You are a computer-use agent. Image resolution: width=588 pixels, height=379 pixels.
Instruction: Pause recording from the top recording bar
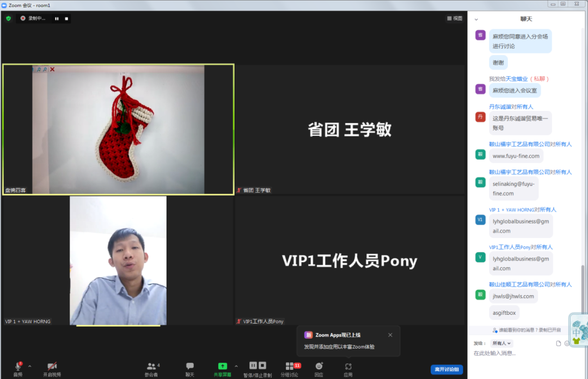coord(57,18)
